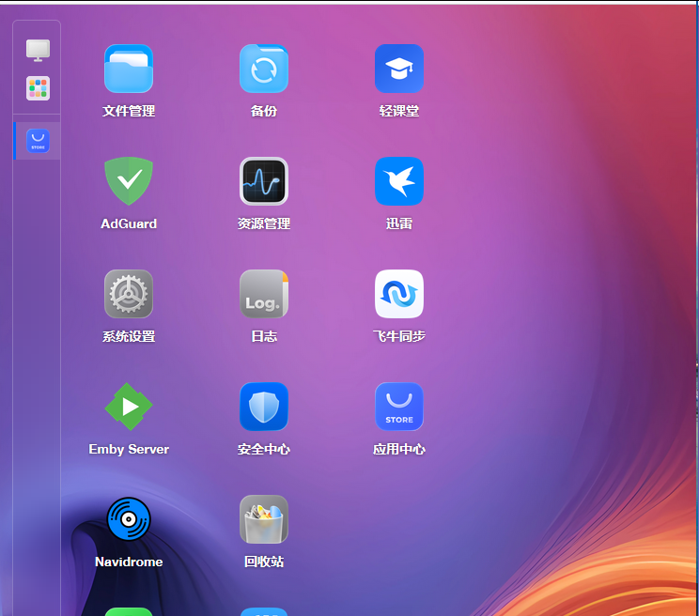The image size is (699, 616).
Task: Open the 安全中心 security shield icon
Action: 264,407
